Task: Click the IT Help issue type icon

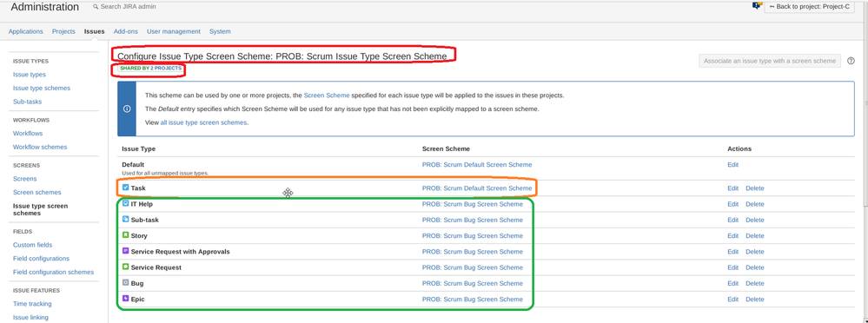Action: (125, 203)
